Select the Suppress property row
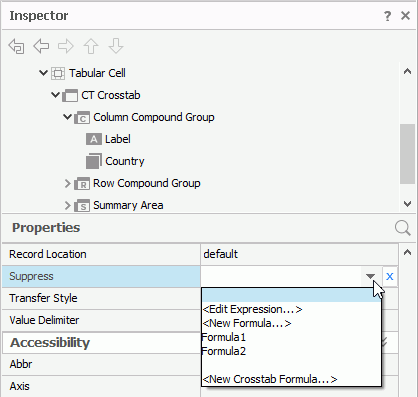418x397 pixels. [101, 276]
